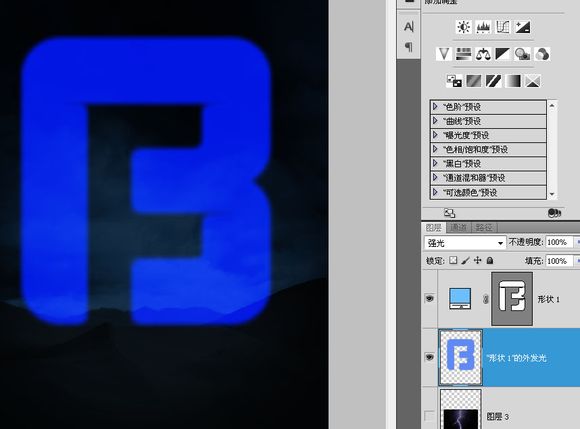
Task: Click the presets list scroll down arrow
Action: click(552, 194)
